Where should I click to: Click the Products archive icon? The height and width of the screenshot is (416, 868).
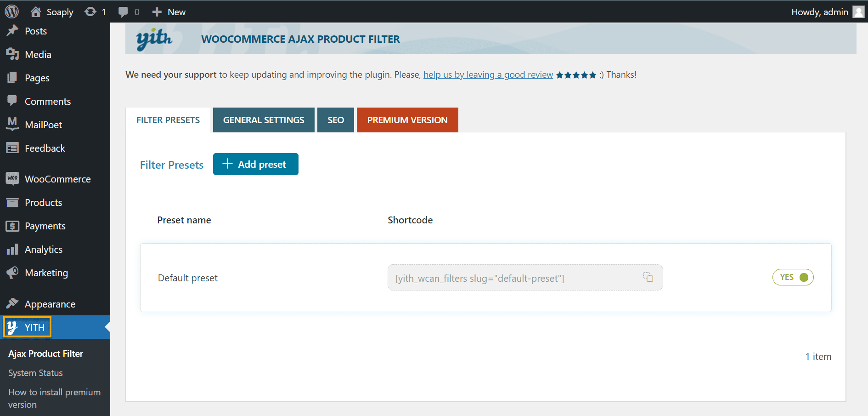(x=12, y=202)
